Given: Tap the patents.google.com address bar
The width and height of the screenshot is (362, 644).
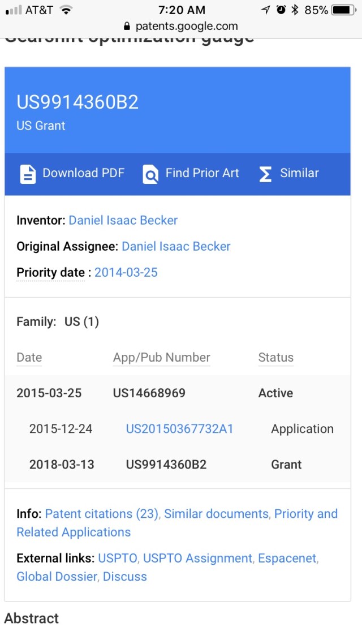Looking at the screenshot, I should [x=186, y=27].
